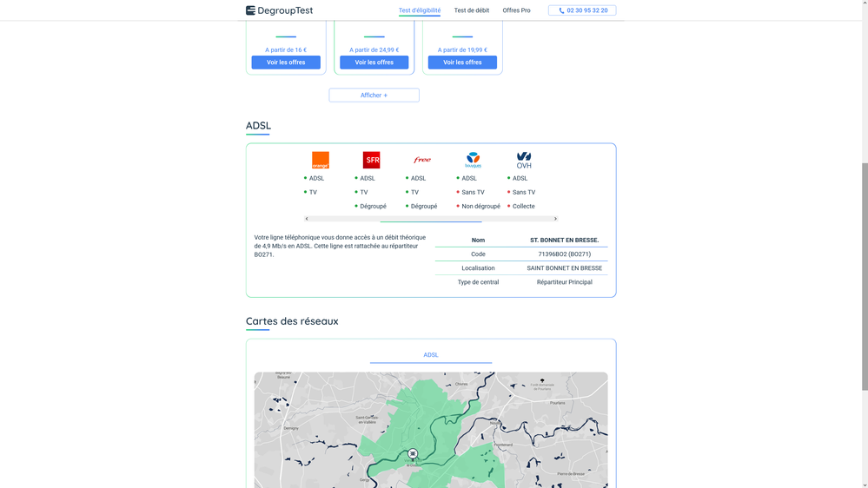Click the central office marker on map

(x=413, y=453)
